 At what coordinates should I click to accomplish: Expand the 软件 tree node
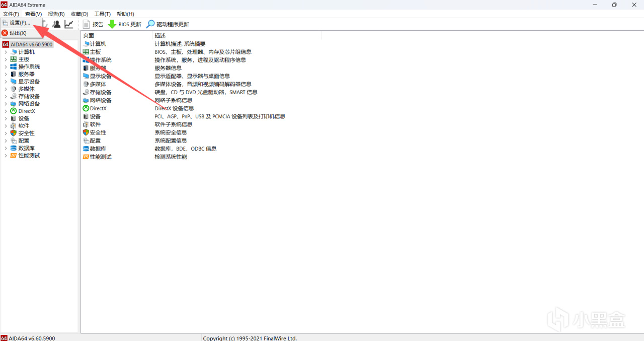[x=6, y=126]
